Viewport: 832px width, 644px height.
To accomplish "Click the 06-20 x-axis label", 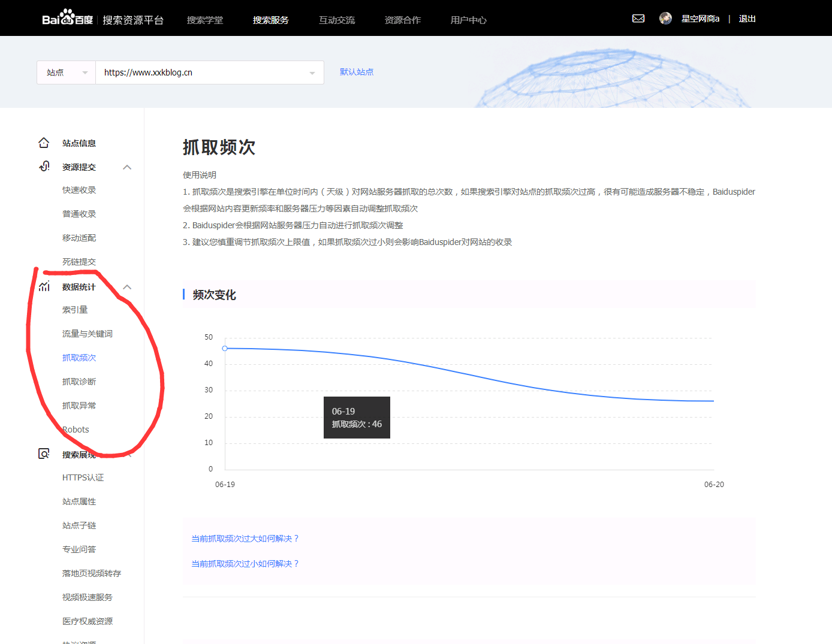I will 714,484.
